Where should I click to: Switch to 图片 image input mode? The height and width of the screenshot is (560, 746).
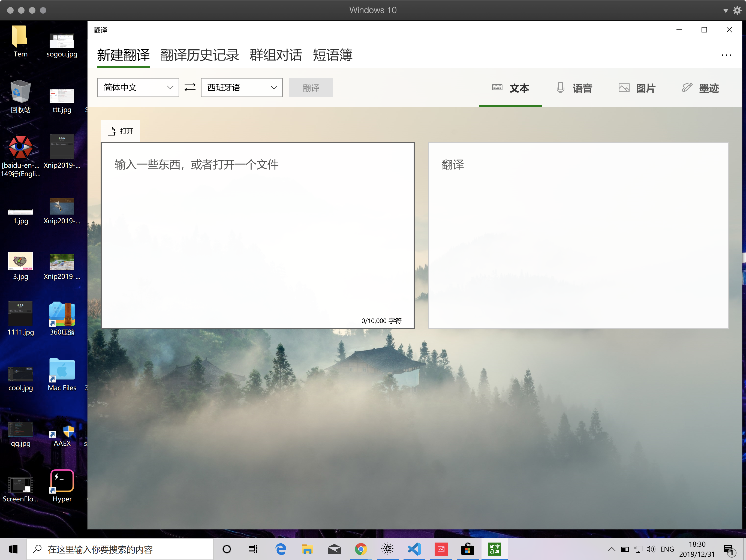tap(637, 88)
